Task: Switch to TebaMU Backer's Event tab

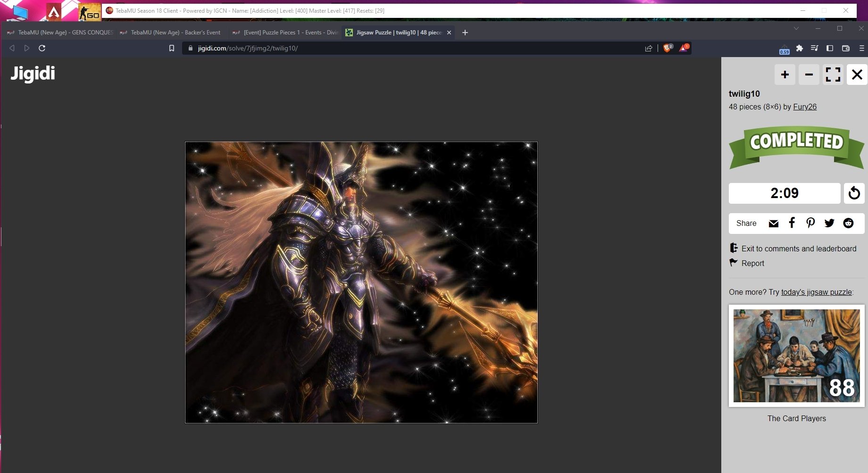Action: point(171,33)
